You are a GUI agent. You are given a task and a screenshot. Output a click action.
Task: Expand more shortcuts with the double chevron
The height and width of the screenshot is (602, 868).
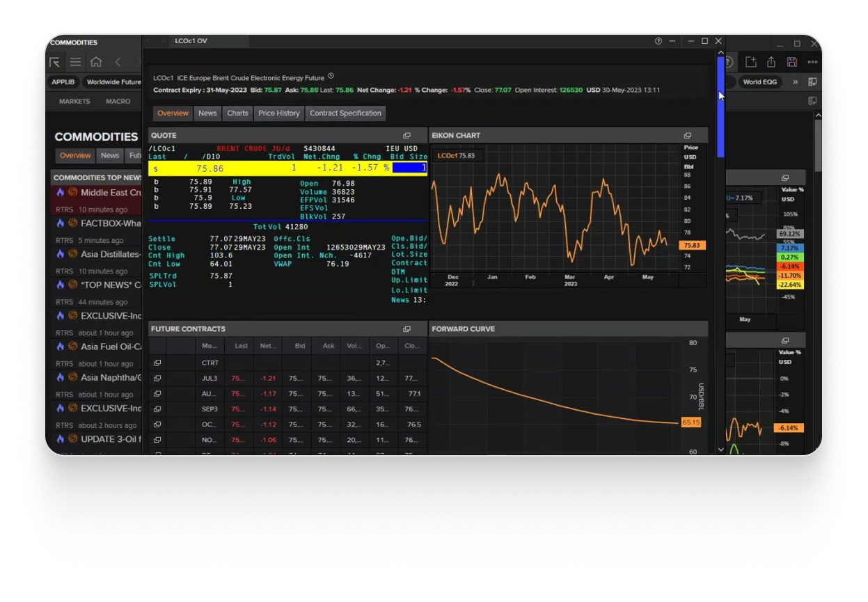point(795,82)
